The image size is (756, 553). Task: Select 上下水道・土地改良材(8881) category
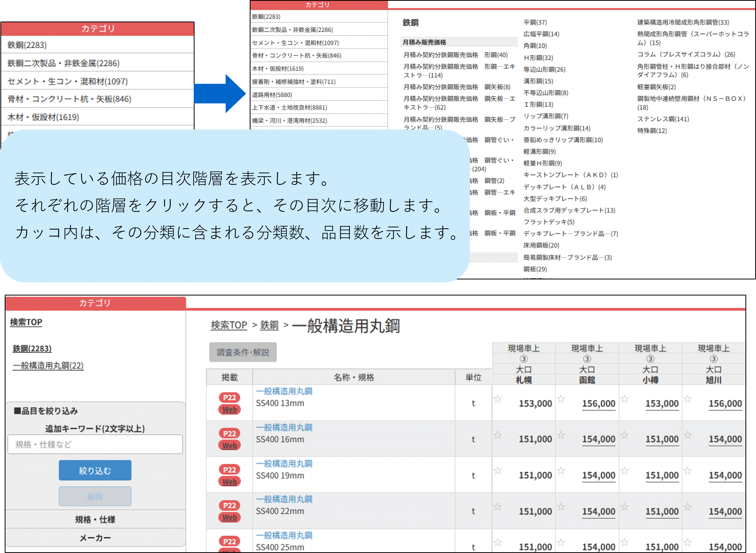click(x=319, y=108)
